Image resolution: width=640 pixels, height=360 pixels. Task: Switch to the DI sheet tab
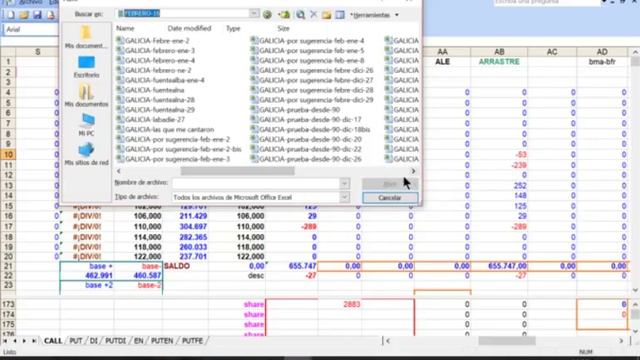[93, 341]
